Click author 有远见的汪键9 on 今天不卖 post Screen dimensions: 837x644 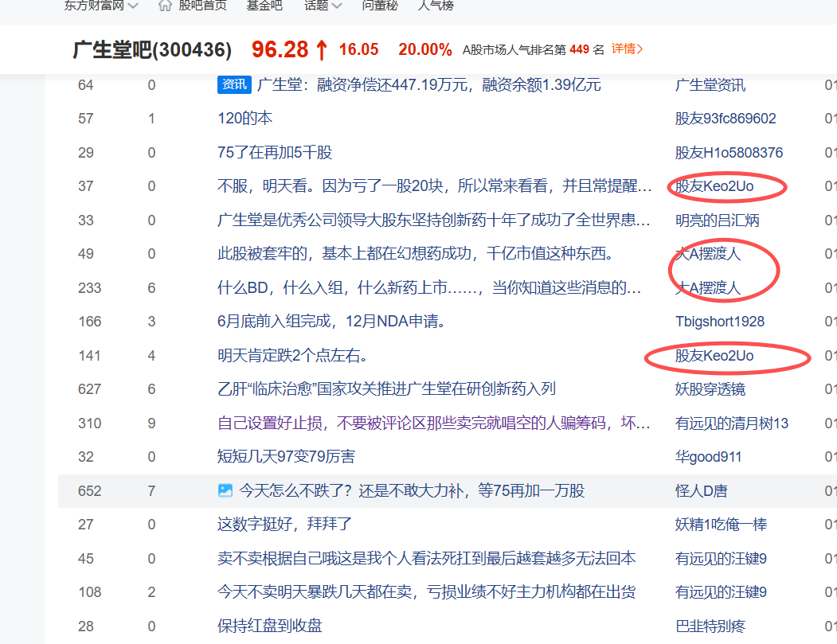click(x=721, y=591)
